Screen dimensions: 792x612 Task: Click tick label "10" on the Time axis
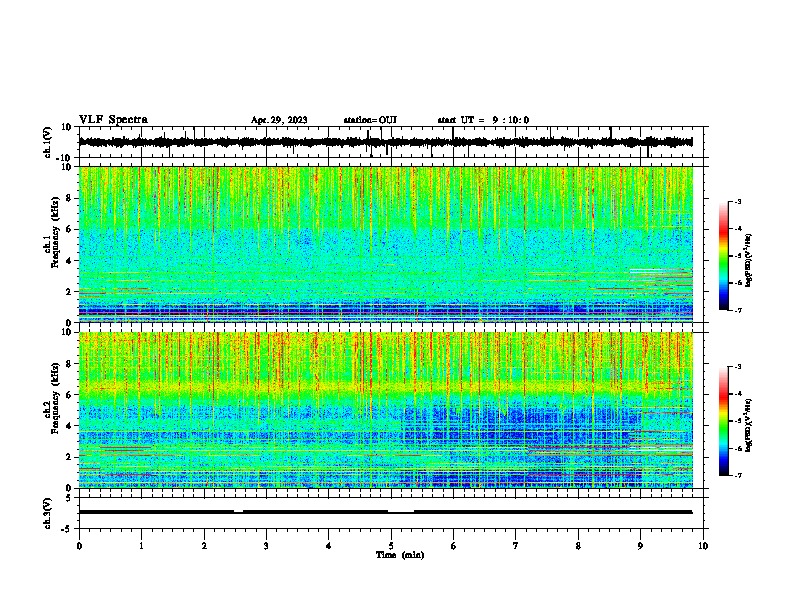click(x=703, y=546)
